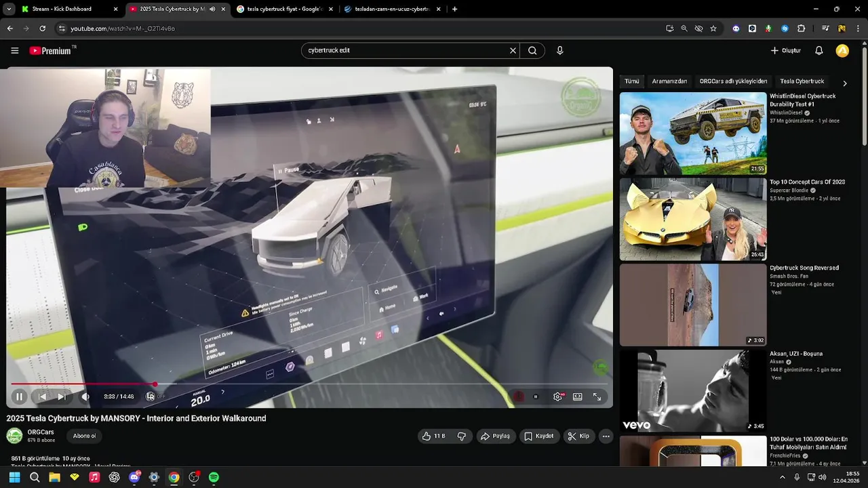Create a clip with Klip button
The image size is (868, 488).
pos(578,436)
